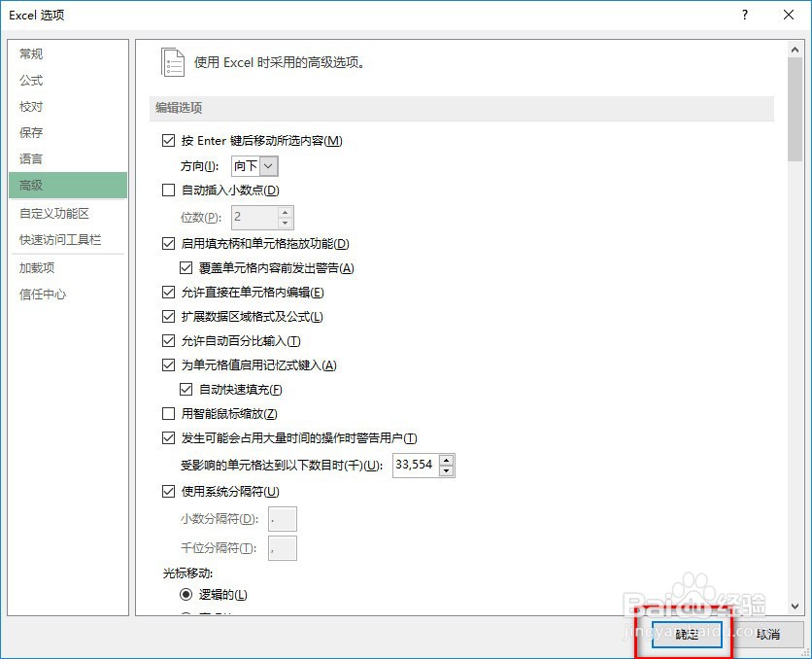Click the 33,554 cell count field

pyautogui.click(x=416, y=466)
